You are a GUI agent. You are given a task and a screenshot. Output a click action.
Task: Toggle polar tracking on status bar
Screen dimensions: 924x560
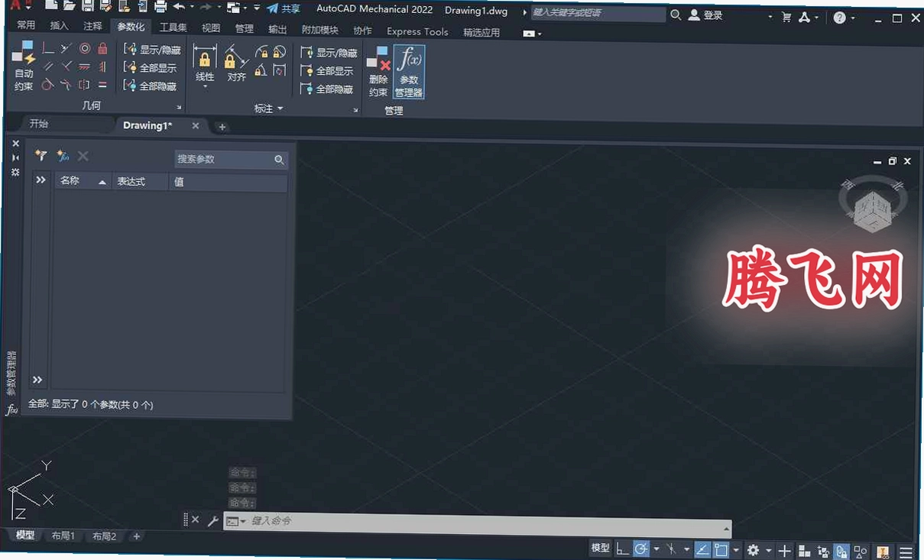(x=641, y=550)
